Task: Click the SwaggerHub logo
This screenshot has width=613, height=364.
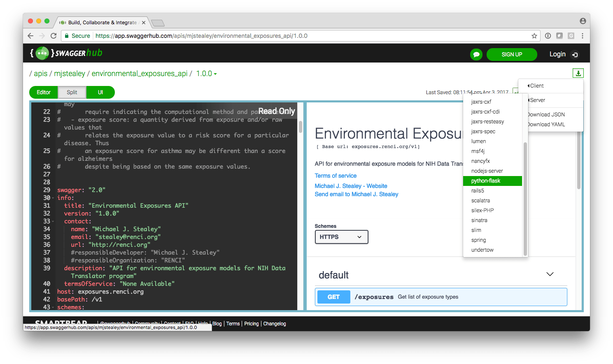Action: tap(66, 53)
